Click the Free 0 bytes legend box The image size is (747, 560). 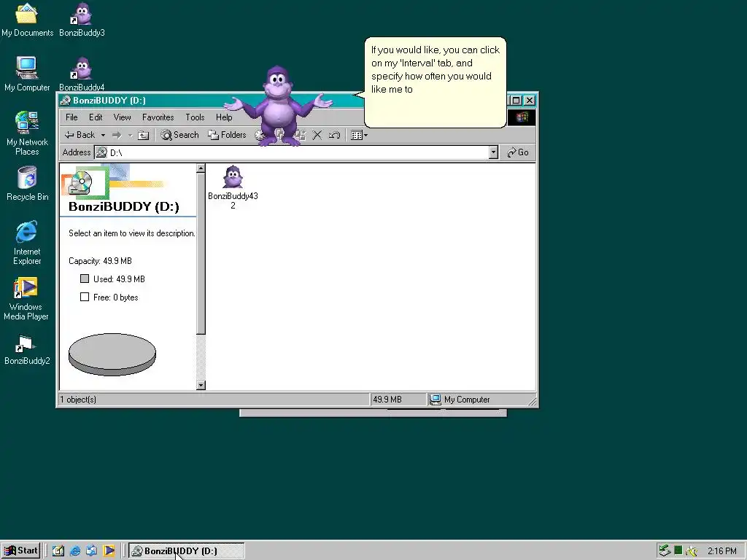click(85, 297)
